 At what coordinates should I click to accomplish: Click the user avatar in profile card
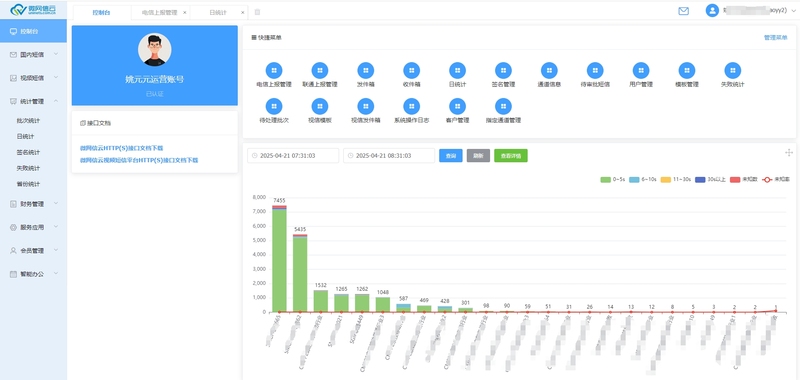point(155,50)
